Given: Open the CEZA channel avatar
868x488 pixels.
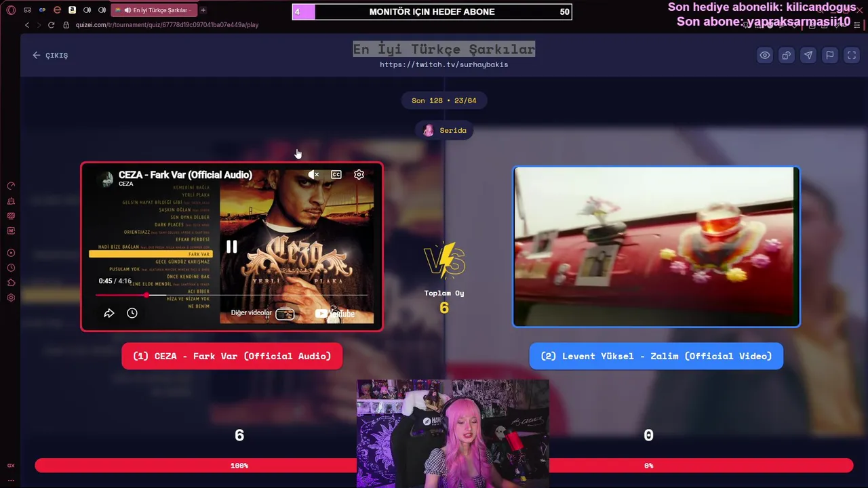Looking at the screenshot, I should (105, 179).
